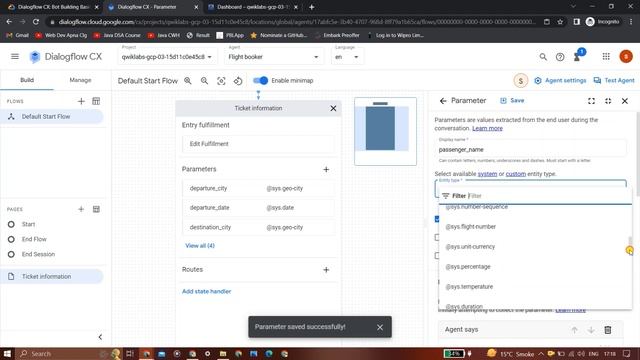Collapse the Parameter panel size
The height and width of the screenshot is (360, 640).
[x=608, y=101]
